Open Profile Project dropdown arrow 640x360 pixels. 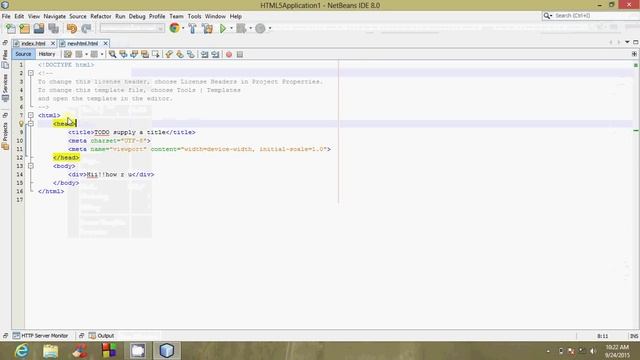point(270,28)
